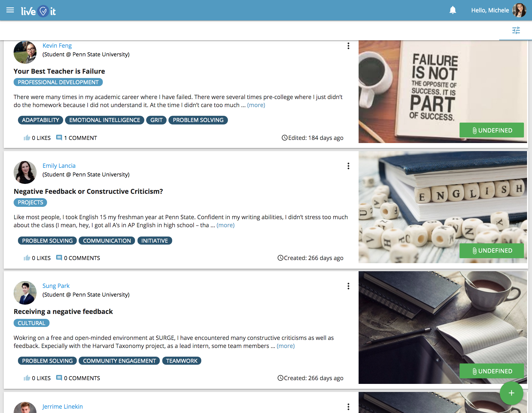Open Michele's profile avatar
The image size is (532, 413).
point(519,10)
